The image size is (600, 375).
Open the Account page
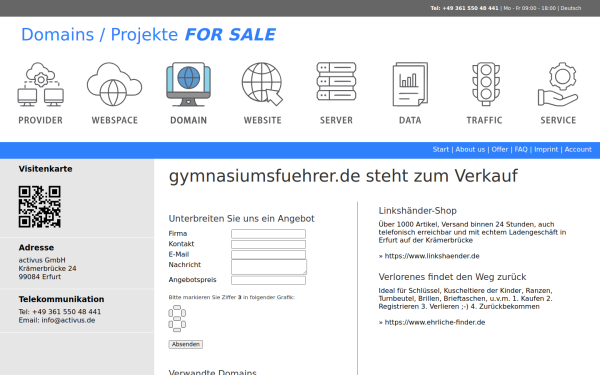[x=578, y=150]
